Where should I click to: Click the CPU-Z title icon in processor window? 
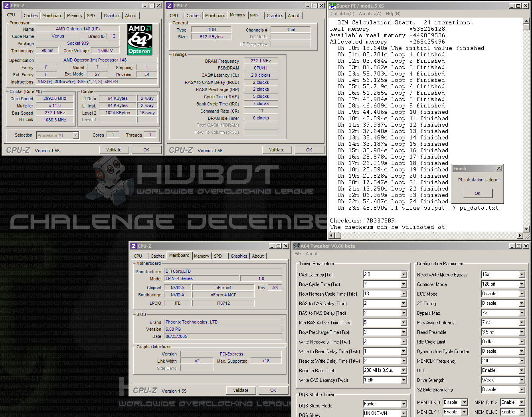(7, 6)
